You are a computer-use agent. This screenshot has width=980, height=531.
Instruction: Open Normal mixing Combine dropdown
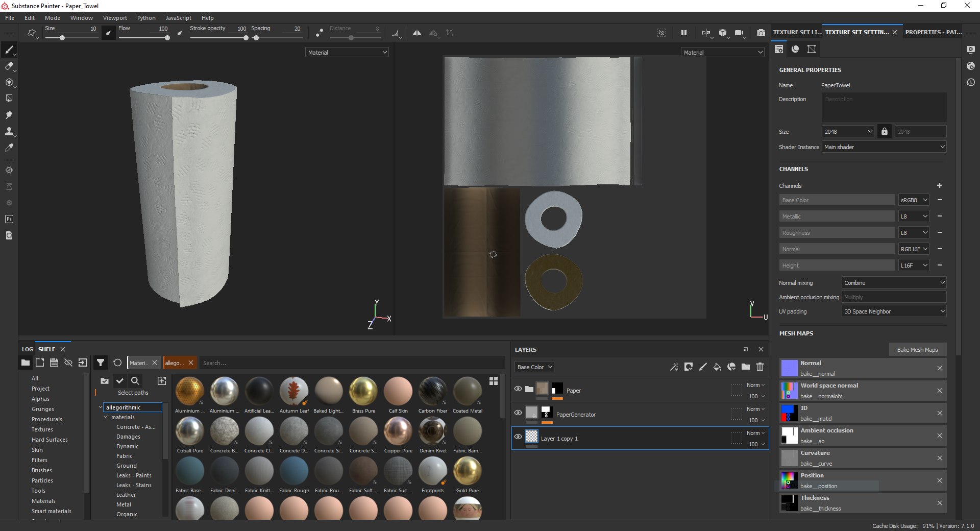[894, 282]
